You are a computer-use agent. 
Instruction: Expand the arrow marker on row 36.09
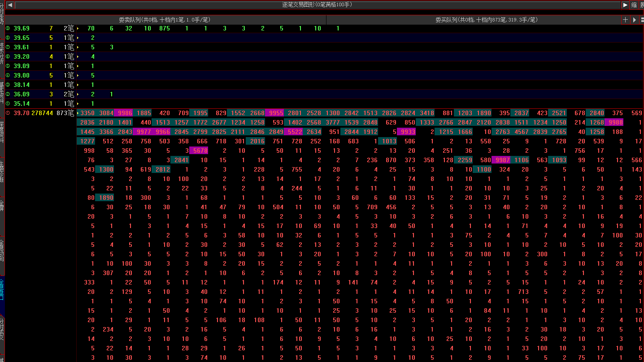click(x=78, y=94)
